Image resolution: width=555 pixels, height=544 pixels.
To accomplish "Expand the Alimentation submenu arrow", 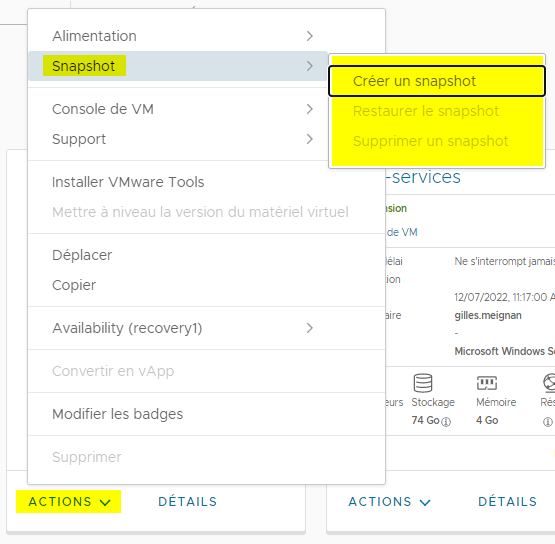I will (310, 36).
